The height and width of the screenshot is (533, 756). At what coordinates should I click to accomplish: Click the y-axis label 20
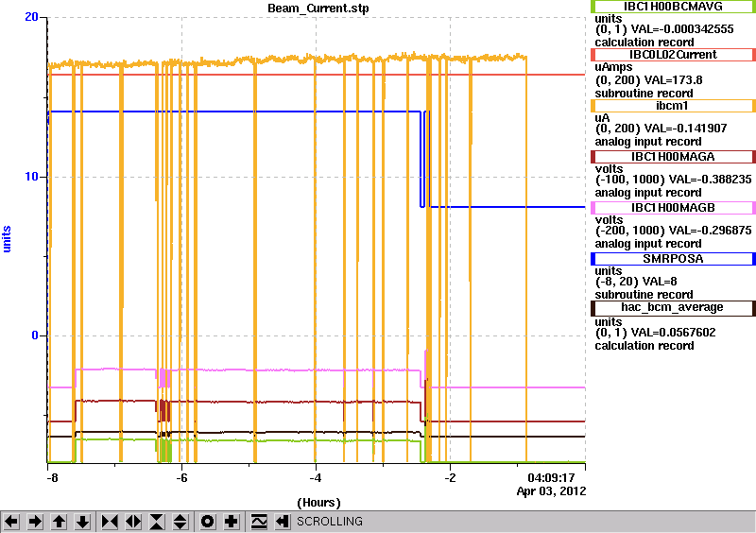(x=31, y=17)
